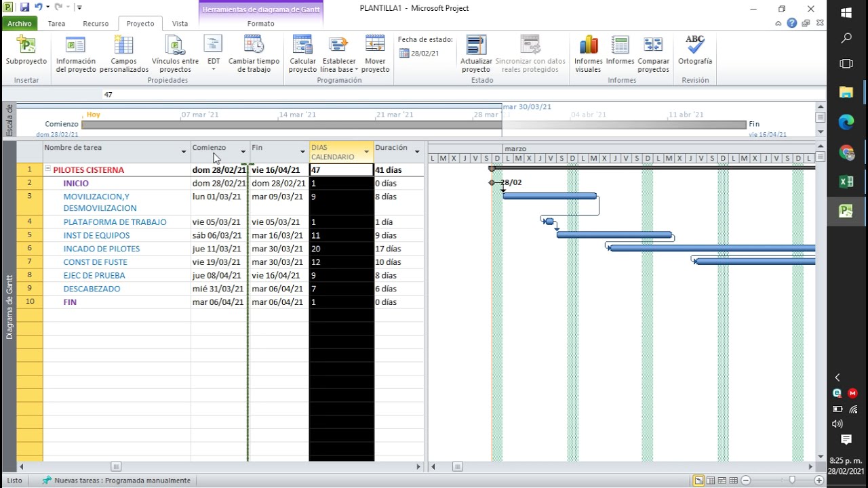Click the task table horizontal scrollbar thumb
The image size is (868, 488).
[116, 466]
